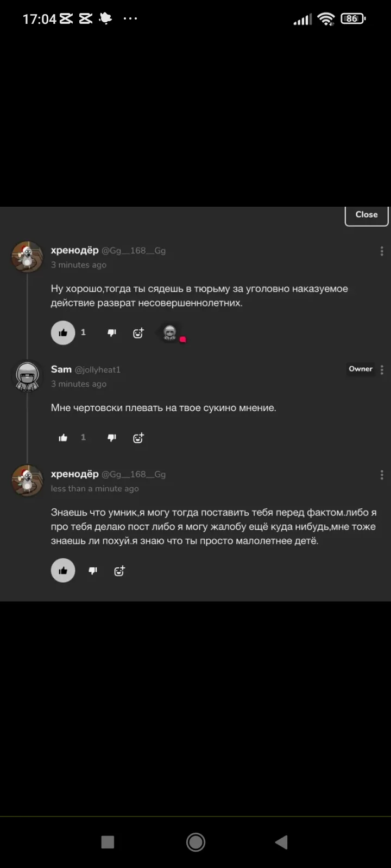The height and width of the screenshot is (868, 391).
Task: Click reaction avatar on first comment
Action: coord(171,333)
